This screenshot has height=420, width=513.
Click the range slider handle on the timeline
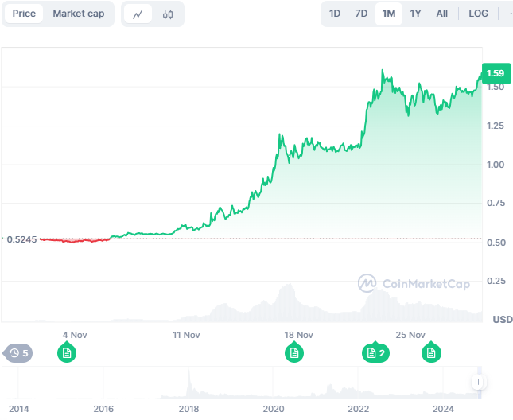(x=477, y=382)
